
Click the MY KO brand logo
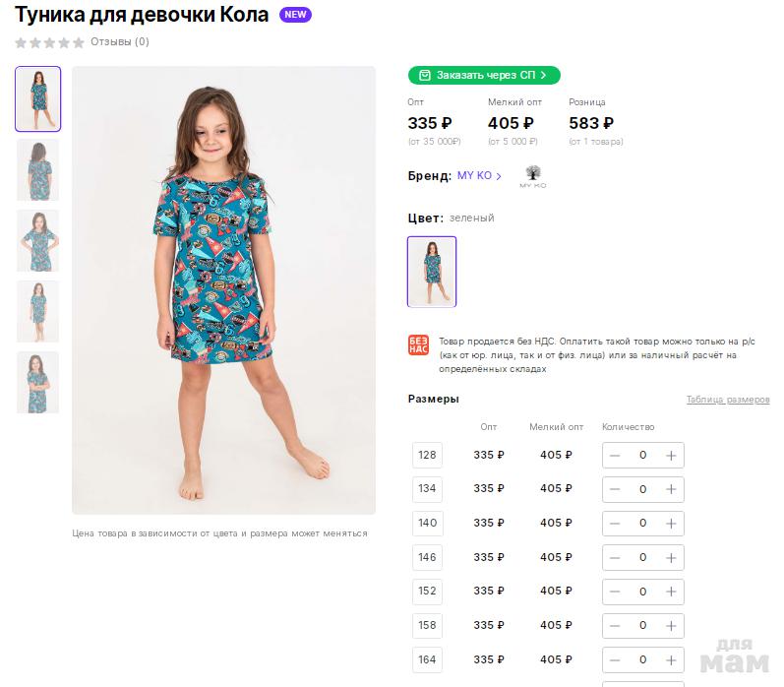[x=532, y=177]
